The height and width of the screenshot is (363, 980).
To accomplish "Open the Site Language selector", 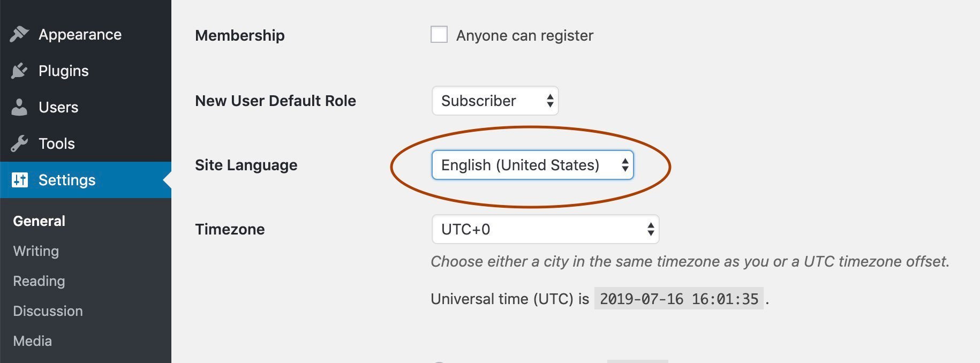I will tap(532, 165).
